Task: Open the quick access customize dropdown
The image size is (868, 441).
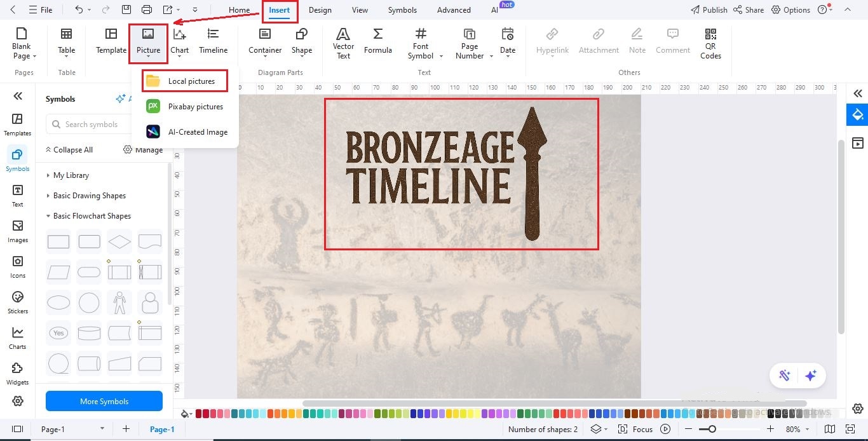Action: tap(194, 10)
